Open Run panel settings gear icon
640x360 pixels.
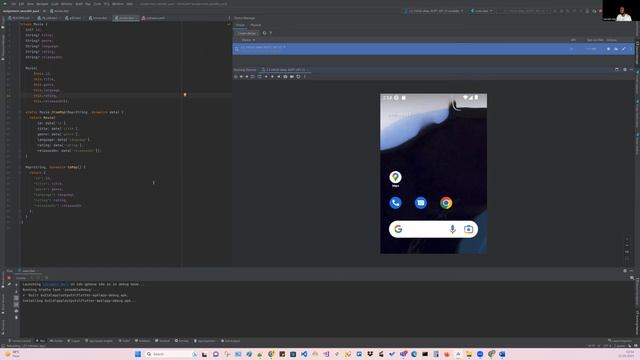(x=624, y=271)
